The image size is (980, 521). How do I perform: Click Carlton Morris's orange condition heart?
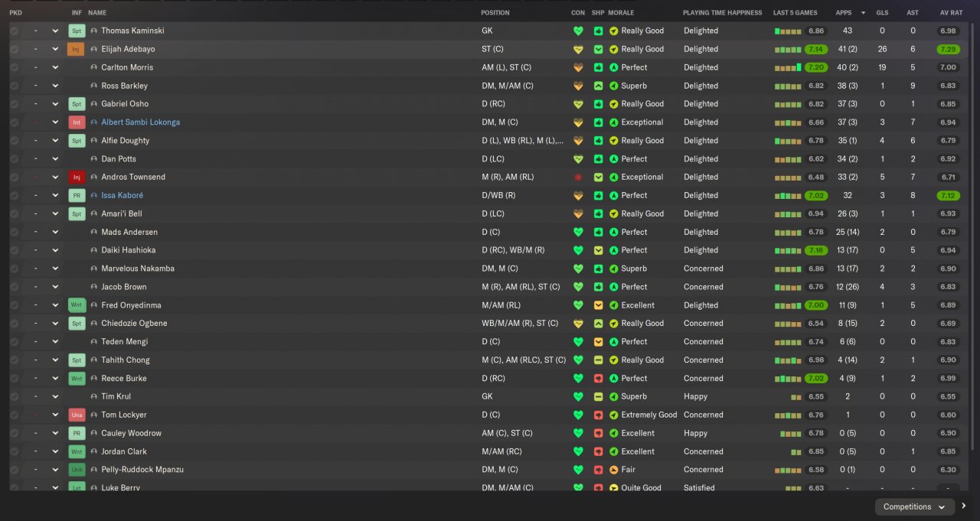[x=578, y=67]
